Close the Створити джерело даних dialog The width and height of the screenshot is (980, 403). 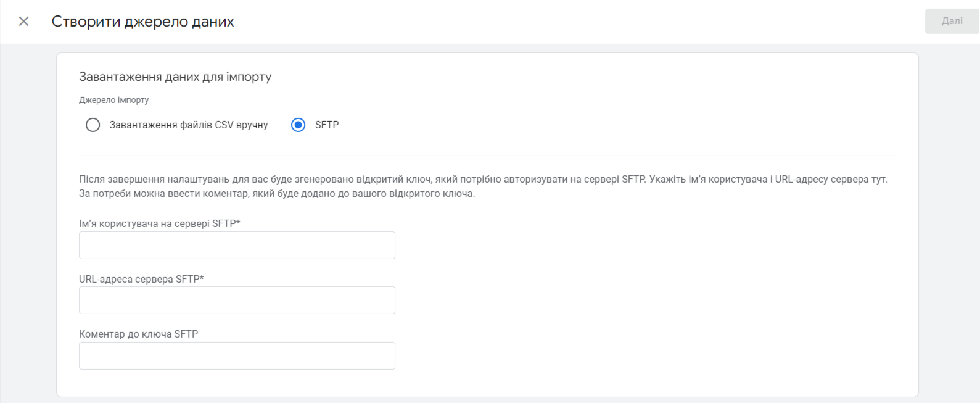coord(23,22)
